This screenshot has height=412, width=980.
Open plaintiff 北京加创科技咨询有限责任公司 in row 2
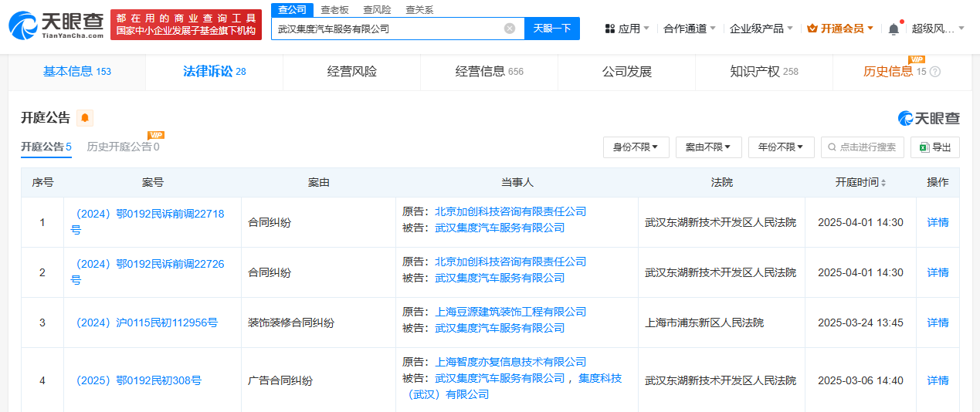click(510, 262)
